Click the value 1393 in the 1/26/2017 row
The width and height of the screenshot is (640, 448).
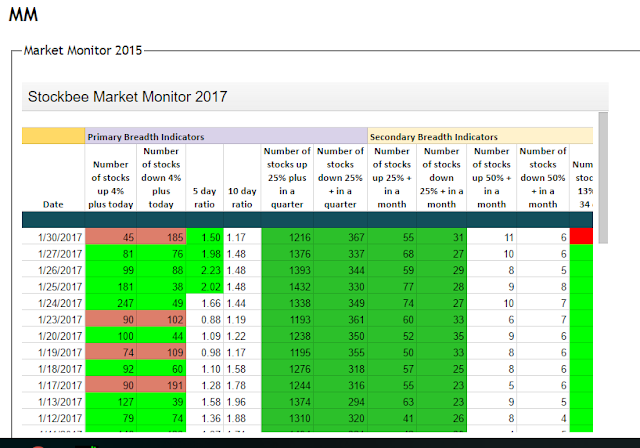[x=287, y=270]
